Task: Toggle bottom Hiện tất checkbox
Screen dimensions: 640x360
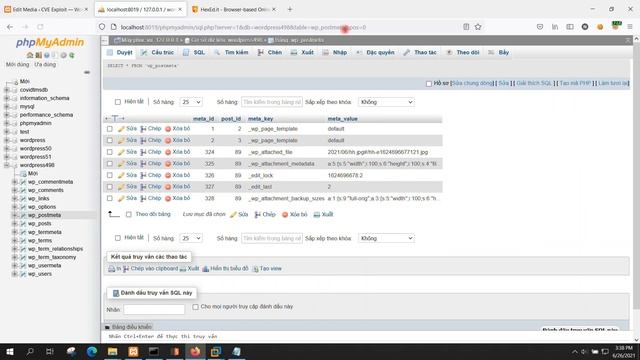Action: click(118, 238)
